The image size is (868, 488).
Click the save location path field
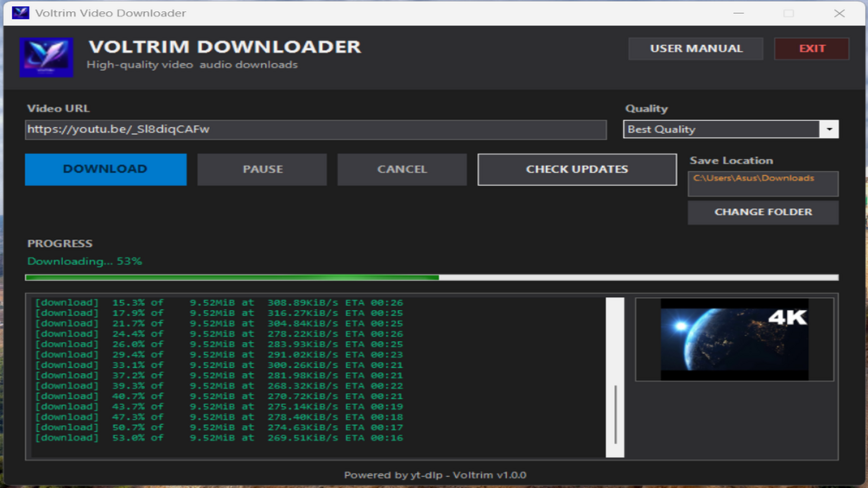763,184
